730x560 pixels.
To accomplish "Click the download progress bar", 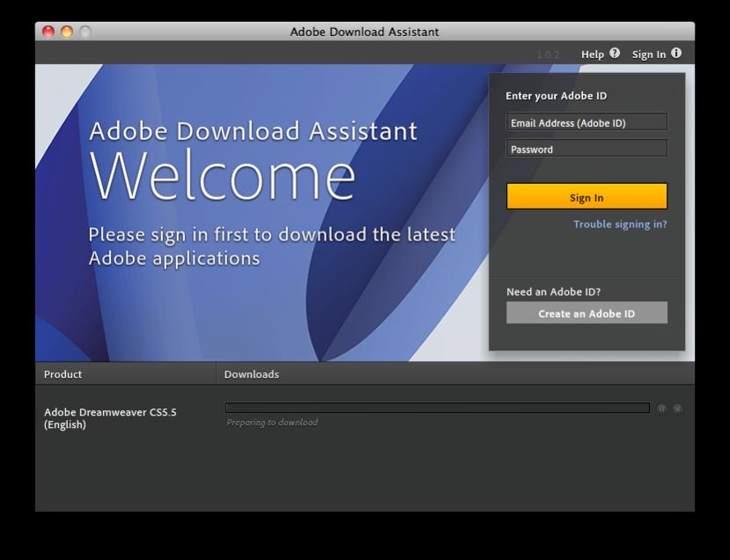I will tap(437, 409).
